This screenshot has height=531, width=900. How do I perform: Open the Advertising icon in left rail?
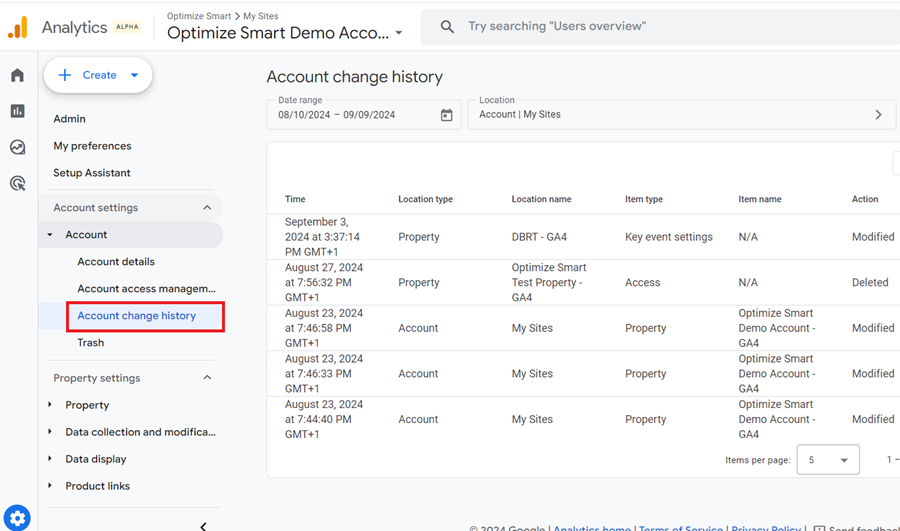(17, 183)
